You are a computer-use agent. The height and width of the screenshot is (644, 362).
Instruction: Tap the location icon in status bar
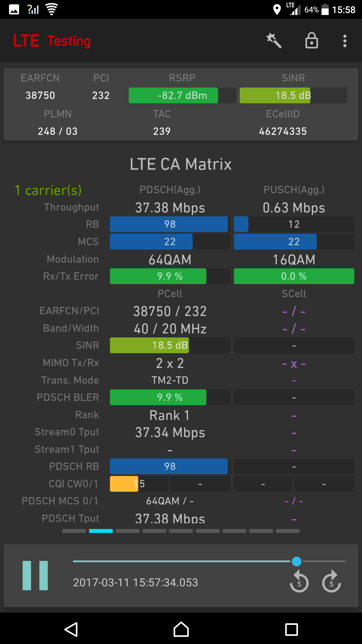click(x=277, y=10)
